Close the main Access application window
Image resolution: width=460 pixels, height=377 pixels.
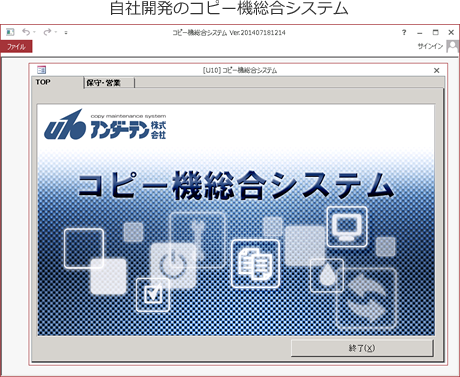(451, 32)
